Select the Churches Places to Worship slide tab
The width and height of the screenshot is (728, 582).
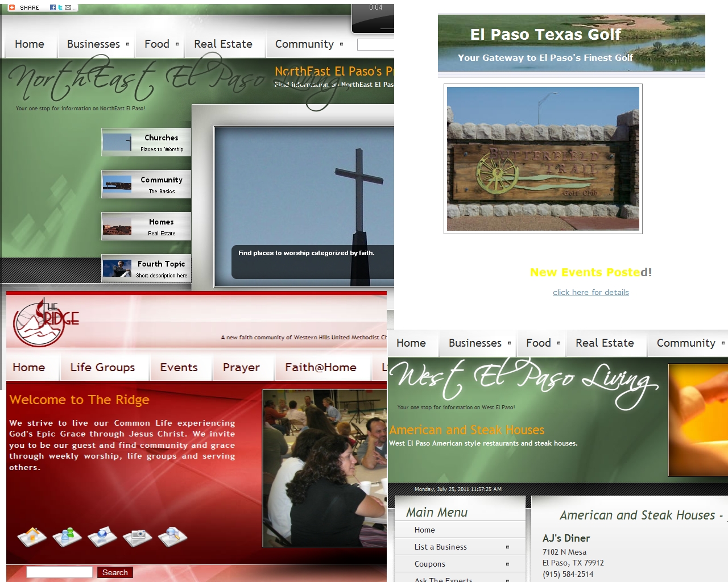[x=146, y=142]
